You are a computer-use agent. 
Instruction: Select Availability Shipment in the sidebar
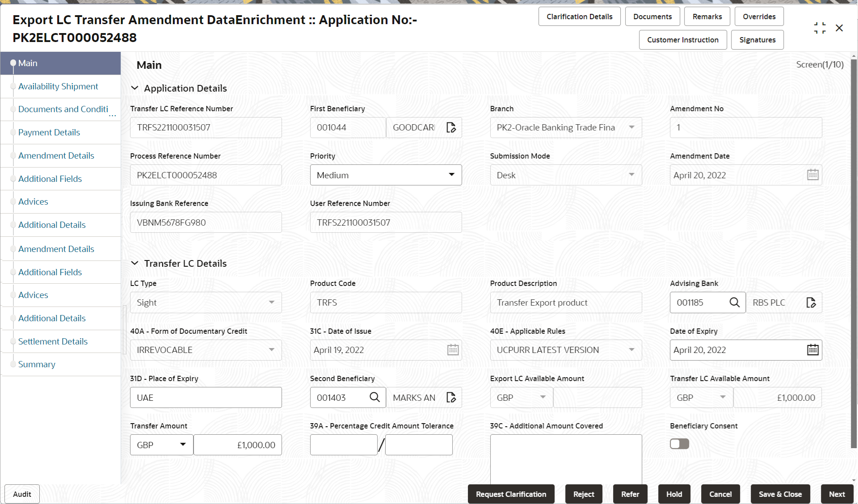[58, 86]
